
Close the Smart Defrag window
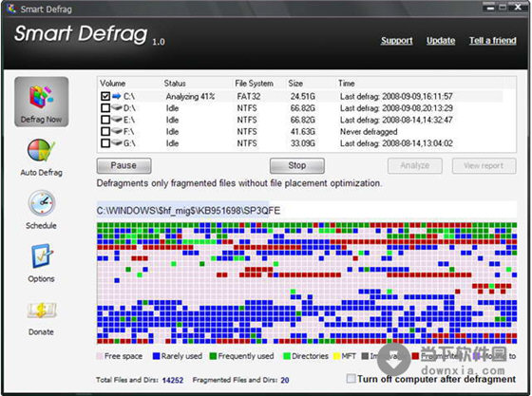tap(518, 7)
